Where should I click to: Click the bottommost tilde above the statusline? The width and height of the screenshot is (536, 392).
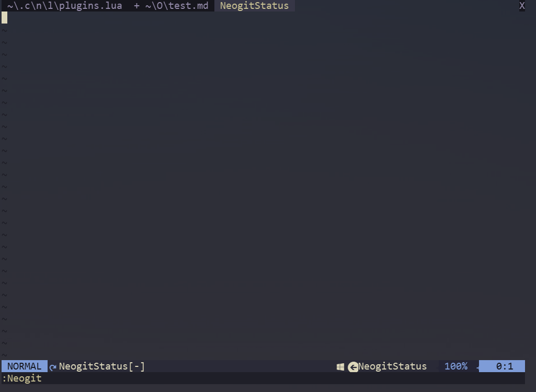(4, 354)
